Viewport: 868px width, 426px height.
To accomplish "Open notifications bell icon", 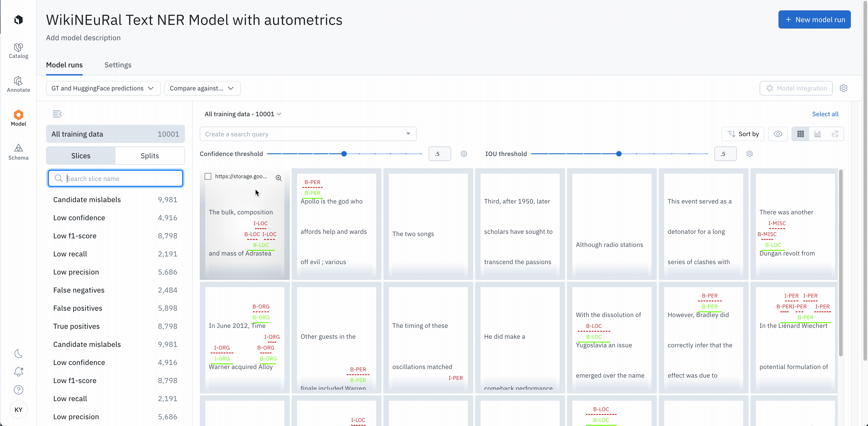I will point(19,372).
